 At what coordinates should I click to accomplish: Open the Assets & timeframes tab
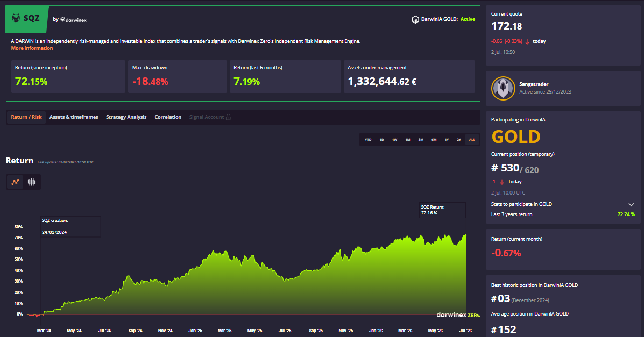(x=74, y=117)
